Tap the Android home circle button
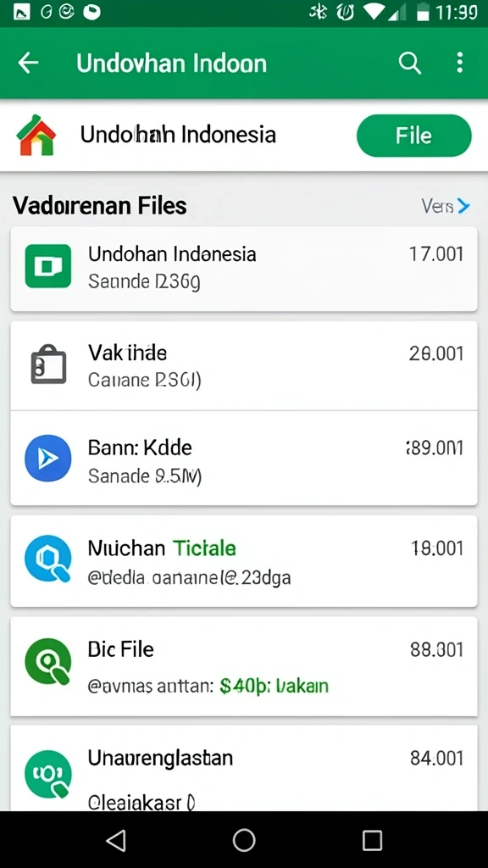Viewport: 488px width, 868px height. click(x=244, y=840)
